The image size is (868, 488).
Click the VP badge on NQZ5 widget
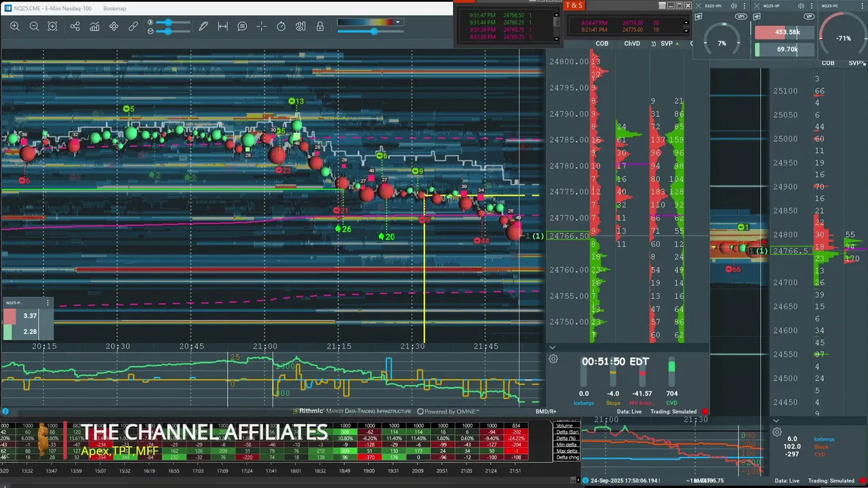809,16
